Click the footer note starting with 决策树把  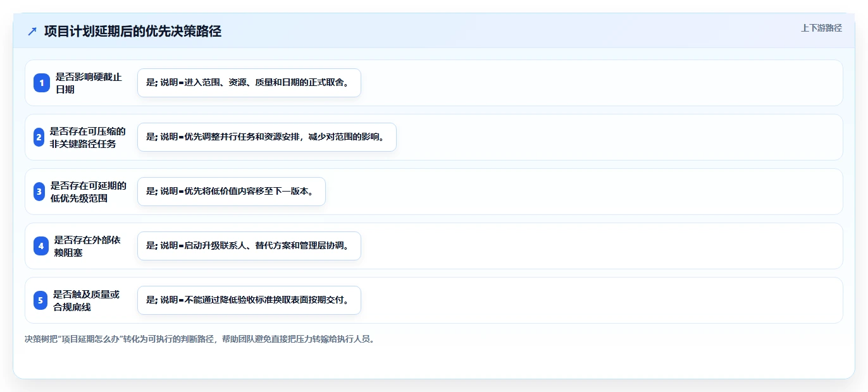coord(200,339)
